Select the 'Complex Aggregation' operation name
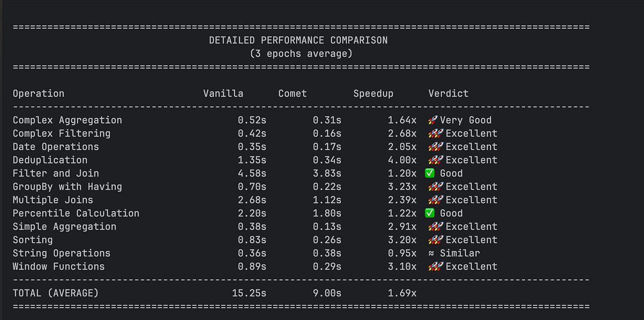The image size is (644, 320). 68,121
